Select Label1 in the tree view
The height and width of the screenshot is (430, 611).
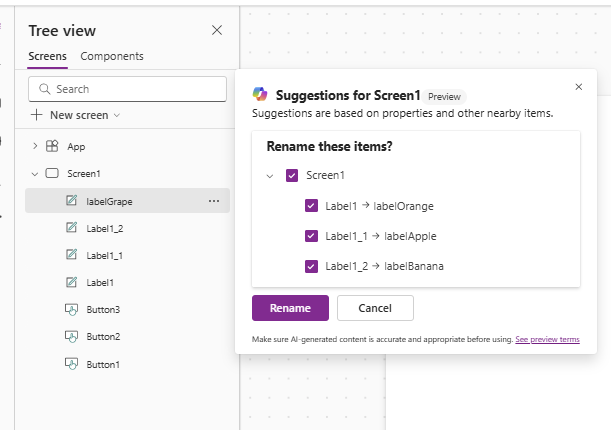coord(100,283)
